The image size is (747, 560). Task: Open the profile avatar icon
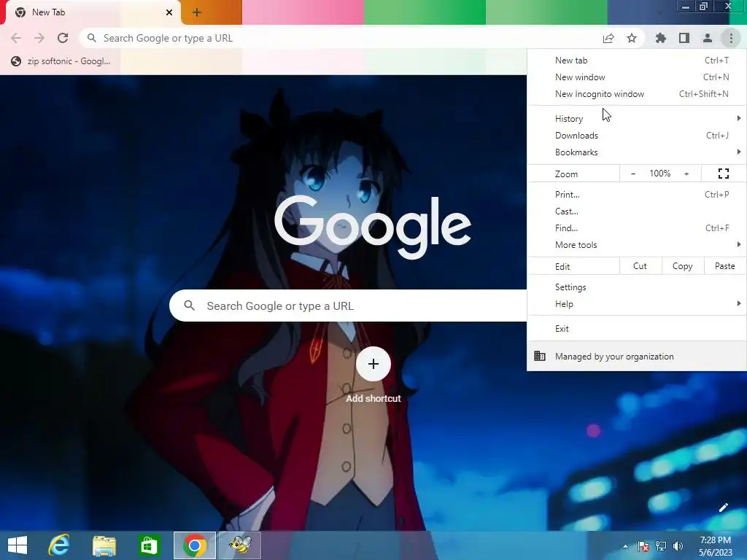(708, 38)
